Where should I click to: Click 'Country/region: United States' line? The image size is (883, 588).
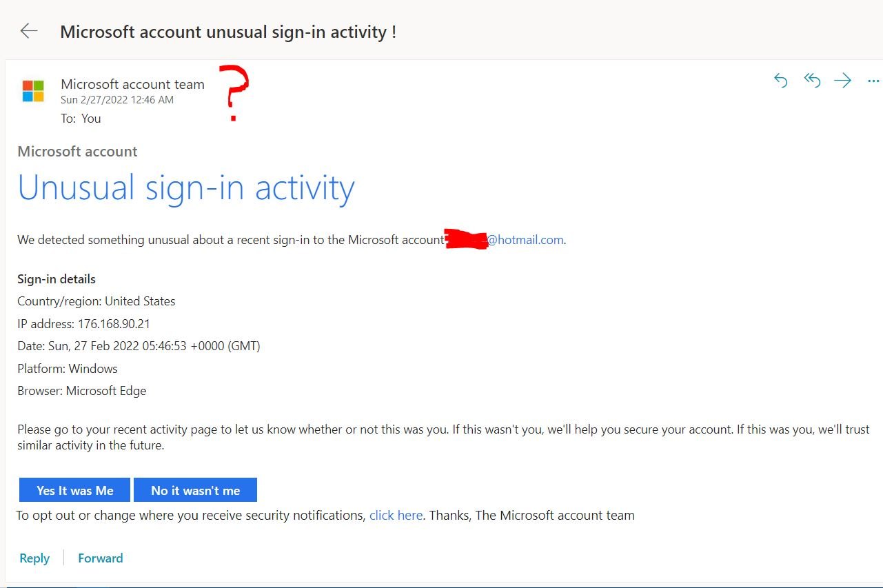pyautogui.click(x=97, y=301)
